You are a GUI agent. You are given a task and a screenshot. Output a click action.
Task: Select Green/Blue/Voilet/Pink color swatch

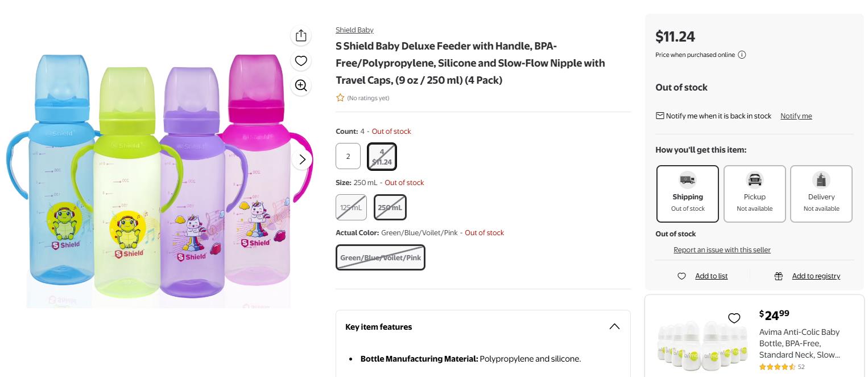(381, 257)
